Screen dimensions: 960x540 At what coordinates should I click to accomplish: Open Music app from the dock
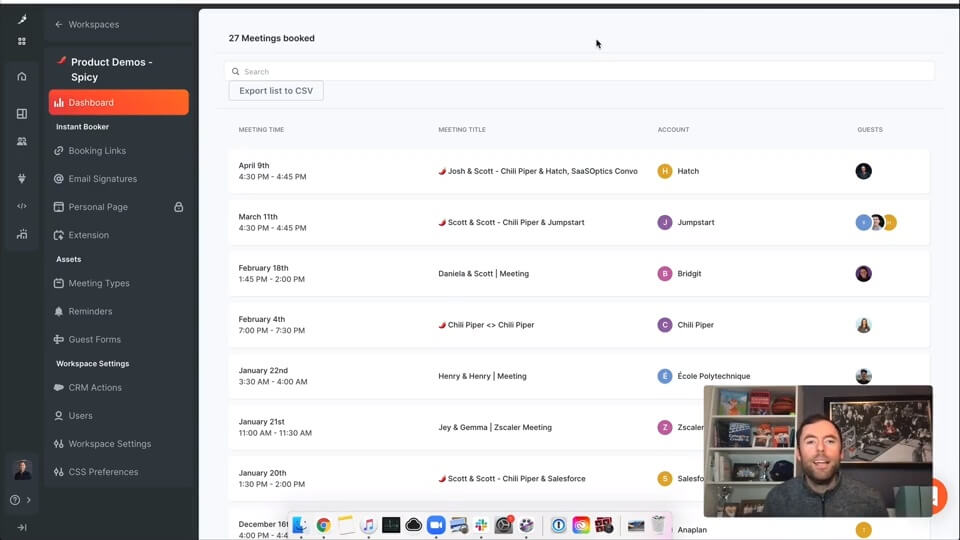coord(368,525)
